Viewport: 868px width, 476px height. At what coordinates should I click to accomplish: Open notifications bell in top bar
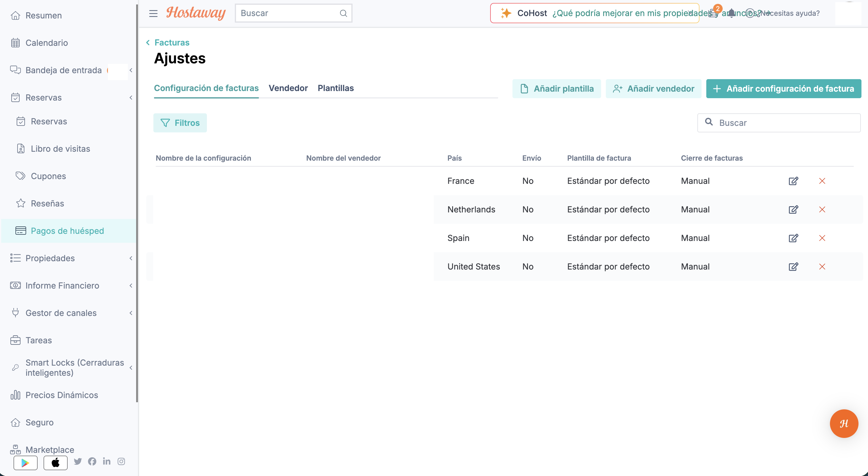(731, 13)
